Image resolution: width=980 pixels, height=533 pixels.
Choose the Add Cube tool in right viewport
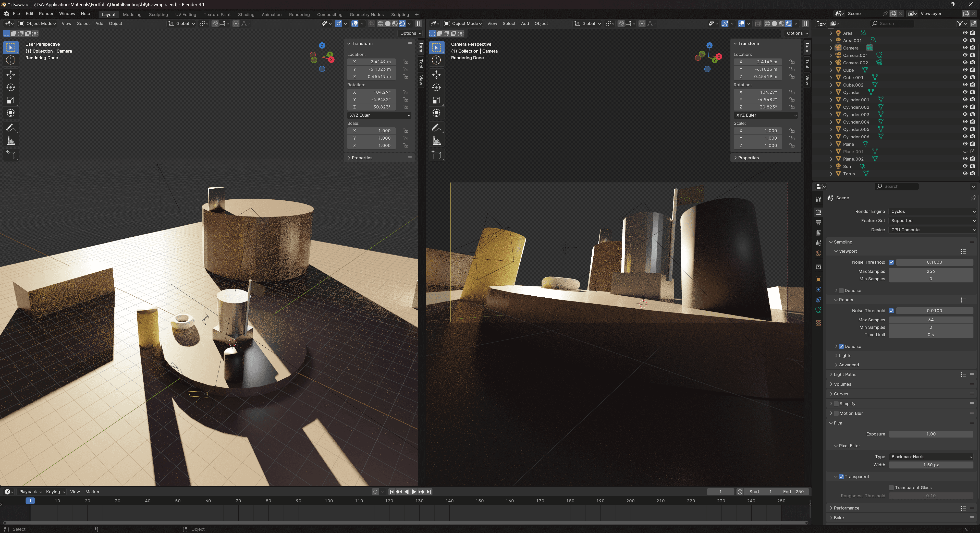(436, 155)
